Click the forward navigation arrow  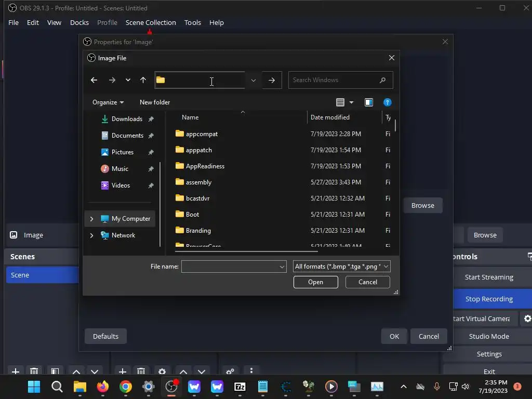(112, 80)
